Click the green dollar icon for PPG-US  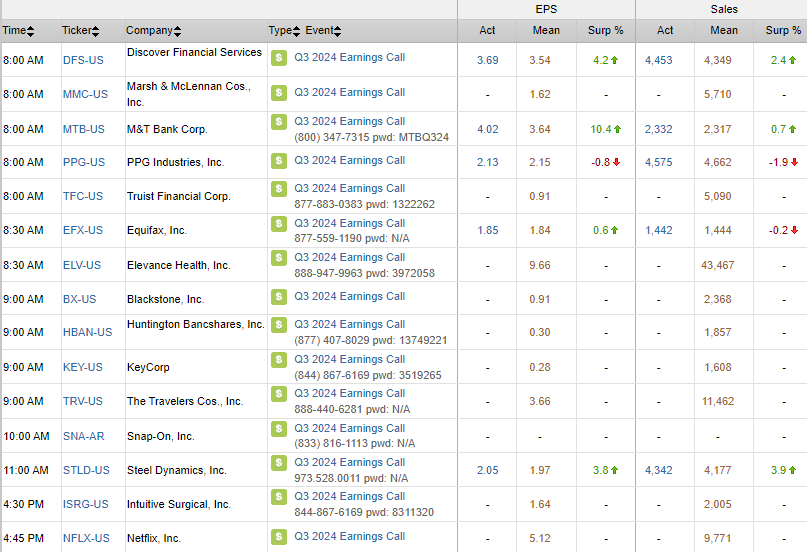[279, 161]
